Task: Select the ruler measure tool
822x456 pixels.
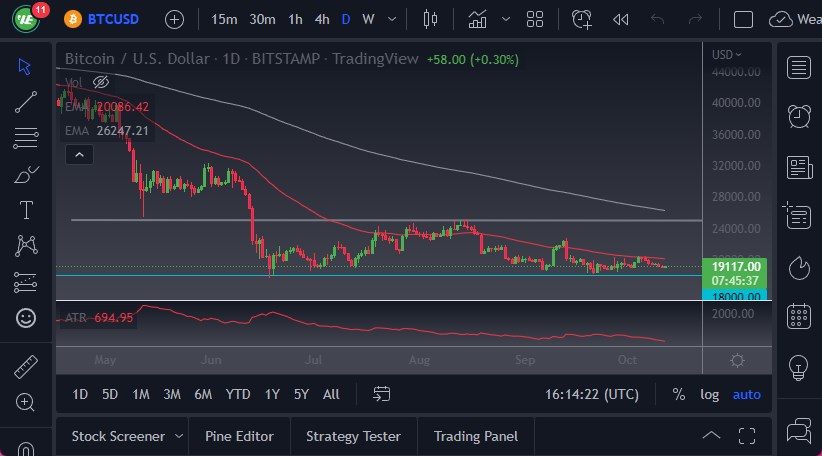Action: pyautogui.click(x=26, y=367)
